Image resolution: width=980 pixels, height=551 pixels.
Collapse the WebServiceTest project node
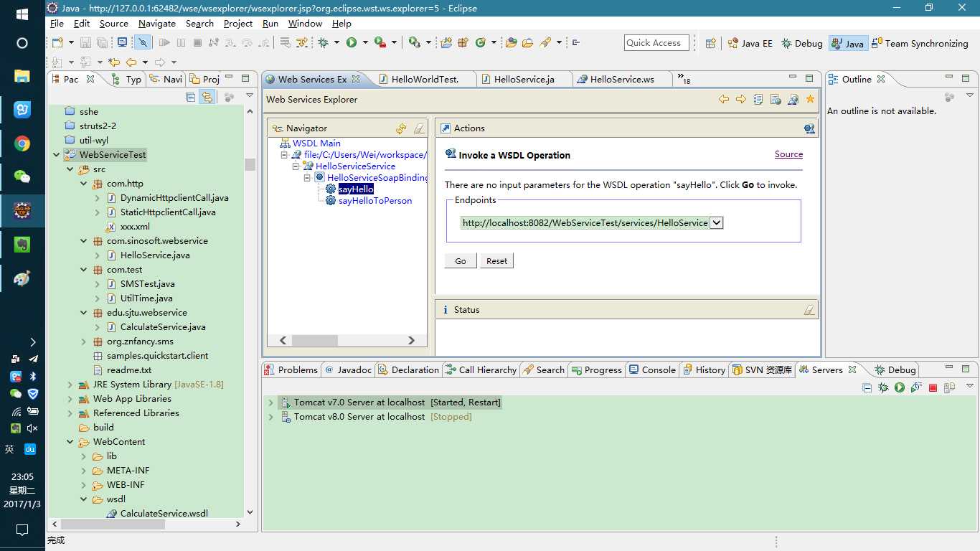point(56,155)
